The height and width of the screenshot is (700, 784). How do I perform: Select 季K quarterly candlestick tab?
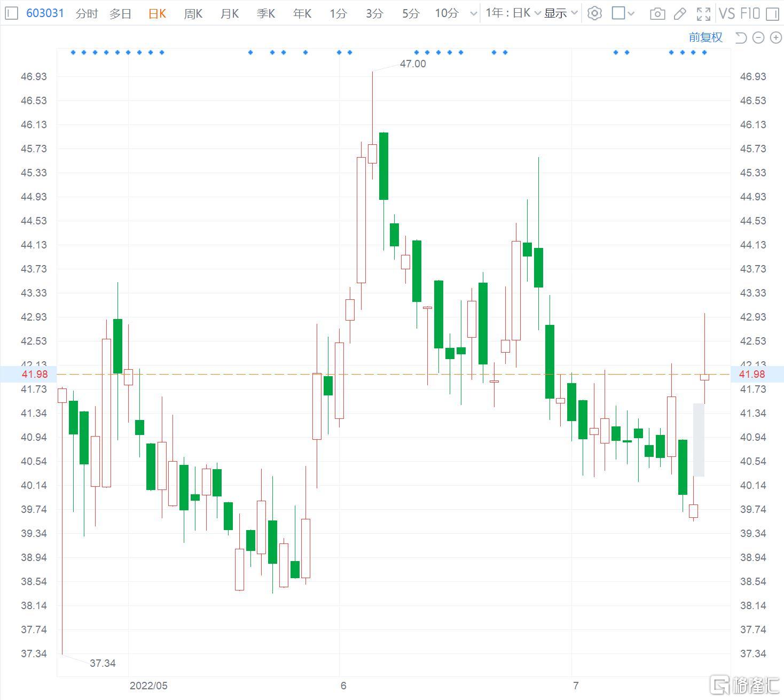265,13
